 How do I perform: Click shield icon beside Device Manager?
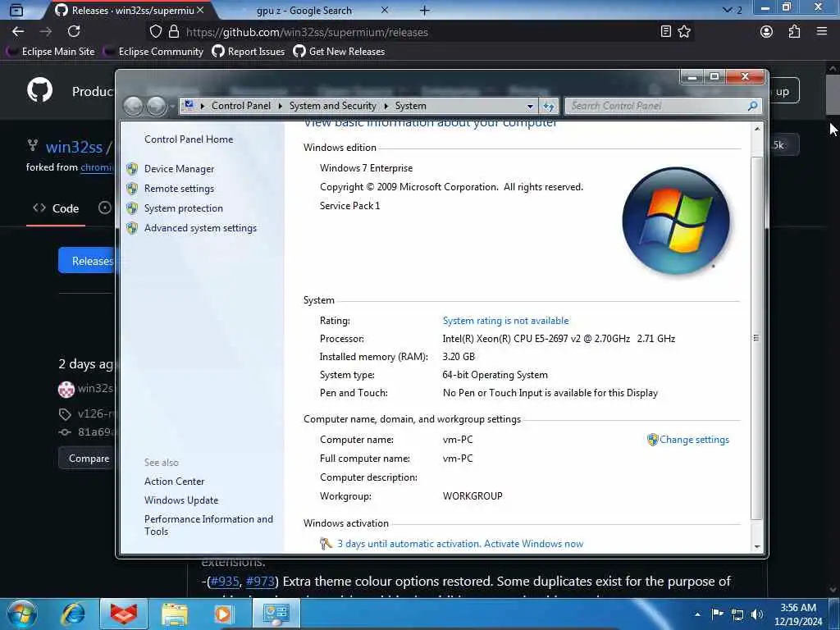pos(132,169)
